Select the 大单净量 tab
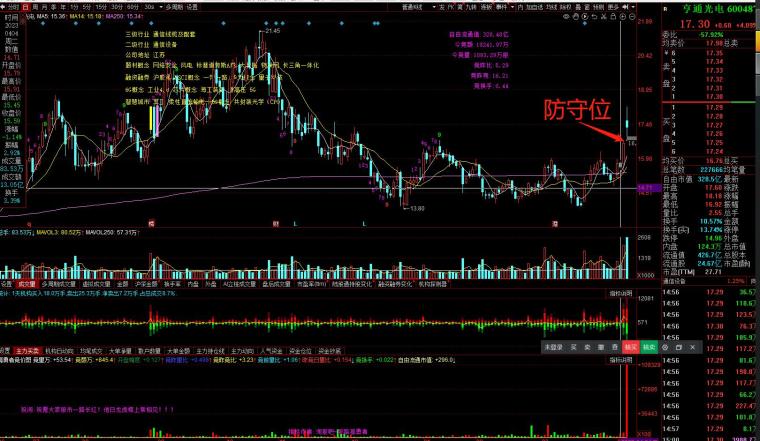 [120, 350]
